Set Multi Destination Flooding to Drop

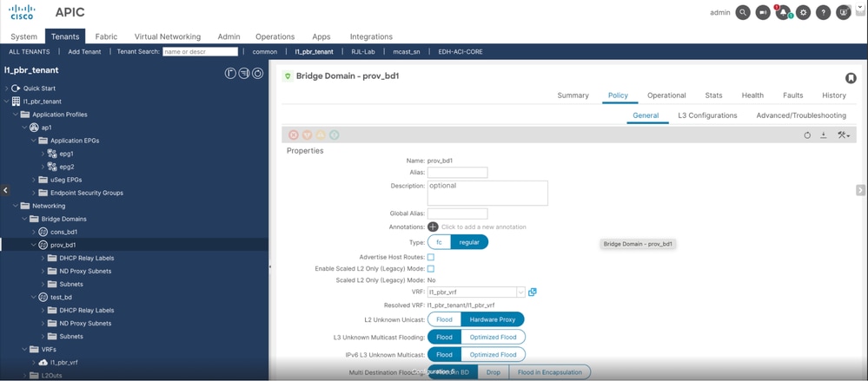(x=494, y=372)
